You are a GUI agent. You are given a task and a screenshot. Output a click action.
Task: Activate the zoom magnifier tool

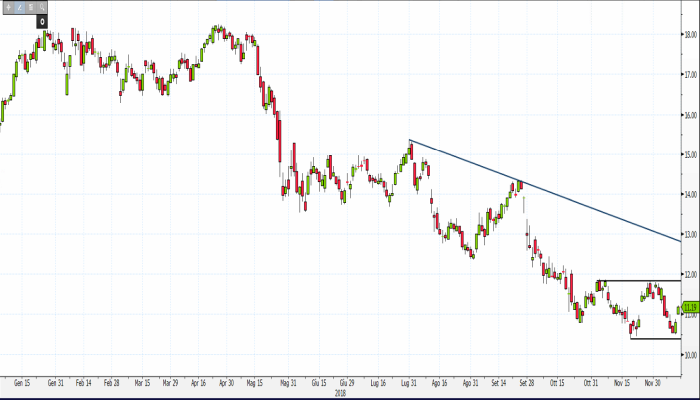click(43, 7)
